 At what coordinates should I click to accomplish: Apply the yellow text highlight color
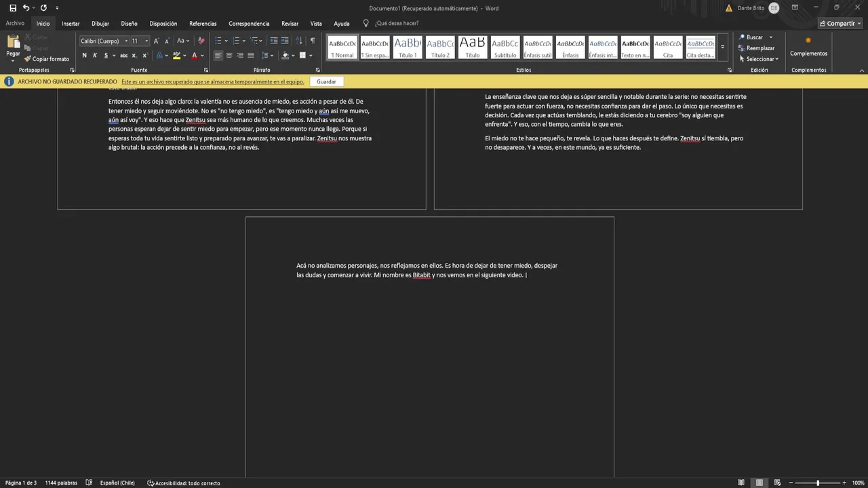coord(176,56)
